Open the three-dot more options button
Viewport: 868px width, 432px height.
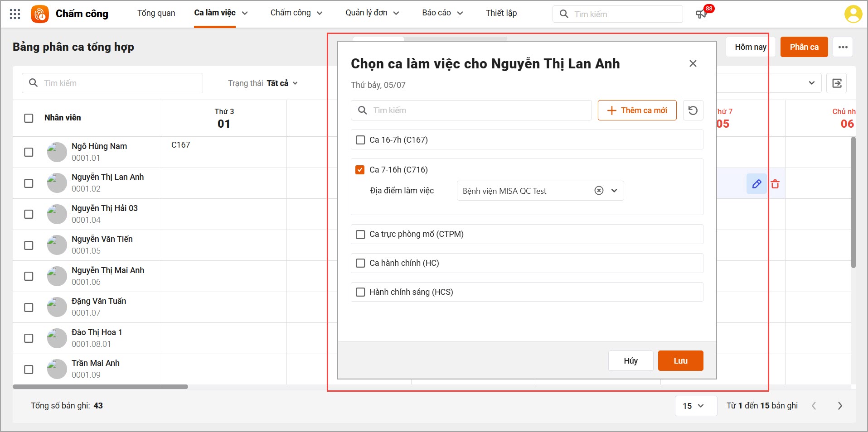(x=843, y=47)
